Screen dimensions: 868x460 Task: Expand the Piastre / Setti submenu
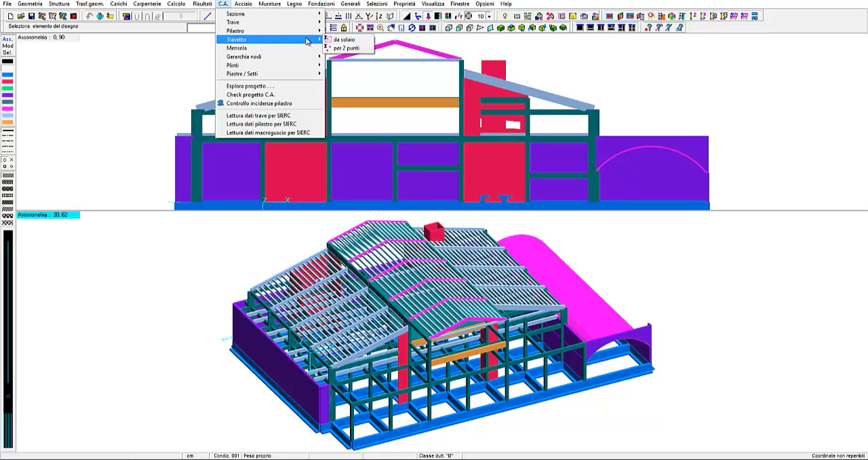click(x=242, y=74)
